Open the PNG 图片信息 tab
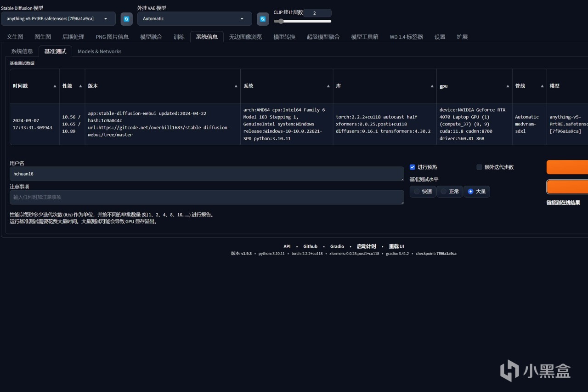 coord(112,37)
